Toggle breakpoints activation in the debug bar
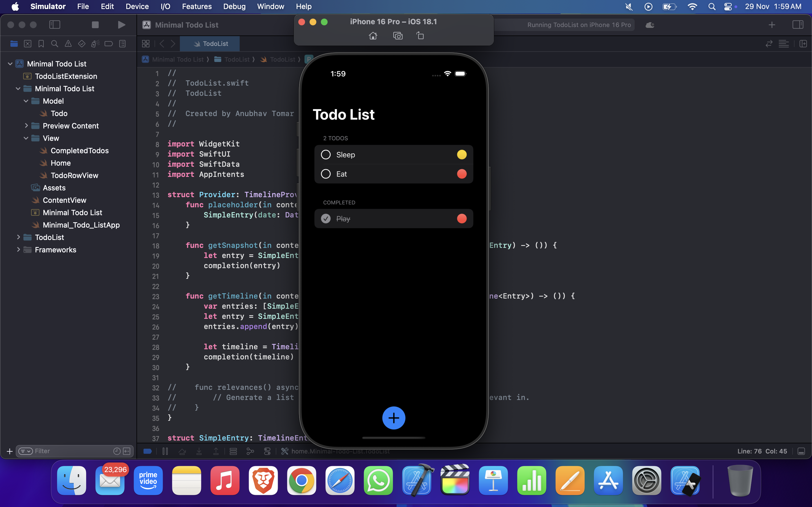 point(148,451)
